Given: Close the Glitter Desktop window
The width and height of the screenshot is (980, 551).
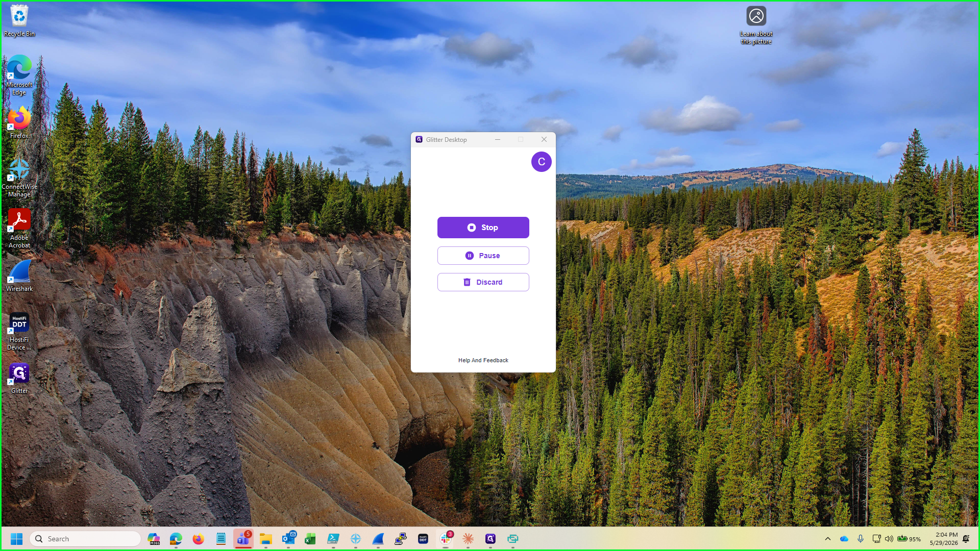Looking at the screenshot, I should (544, 139).
